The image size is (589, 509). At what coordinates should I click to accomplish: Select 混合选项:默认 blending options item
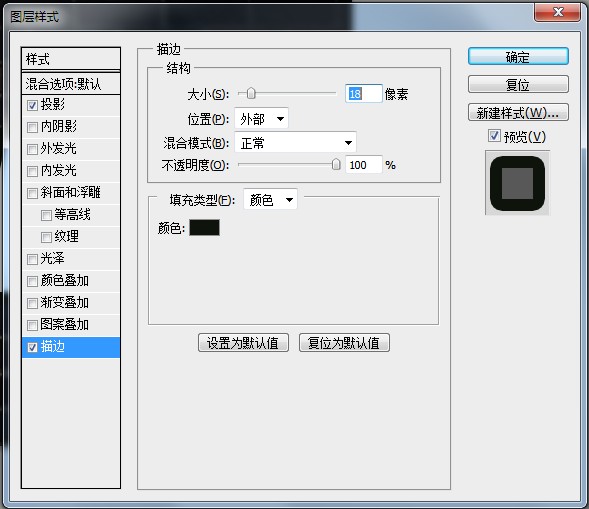(71, 83)
